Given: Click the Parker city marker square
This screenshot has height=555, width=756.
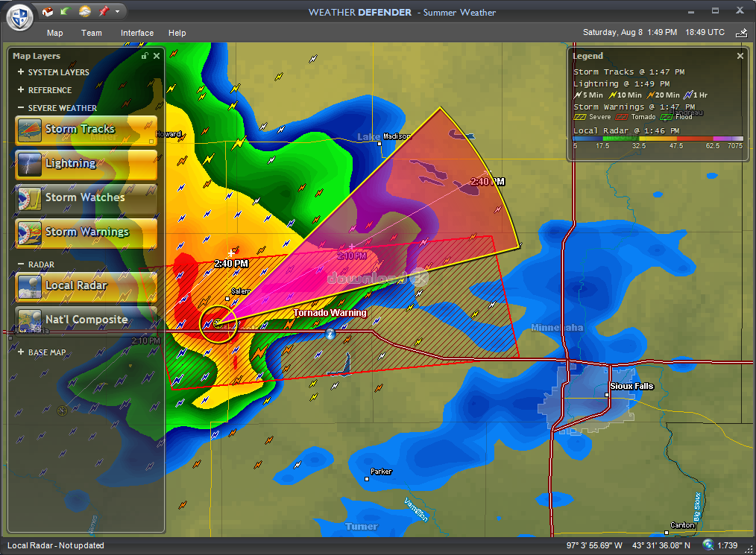Looking at the screenshot, I should [x=367, y=479].
